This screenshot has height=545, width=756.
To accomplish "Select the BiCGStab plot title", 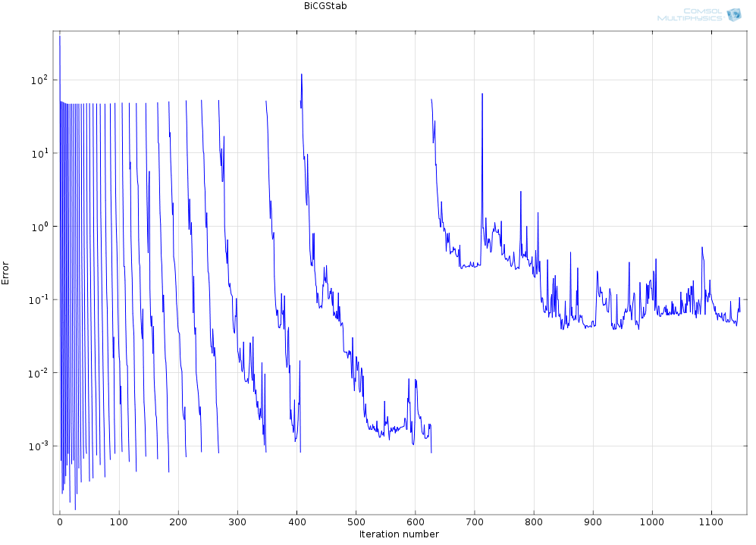I will tap(320, 5).
